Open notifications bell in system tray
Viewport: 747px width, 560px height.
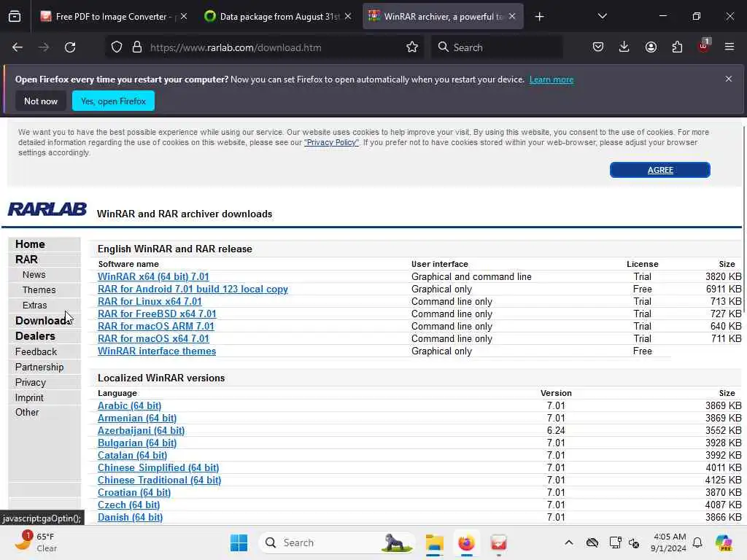point(697,542)
